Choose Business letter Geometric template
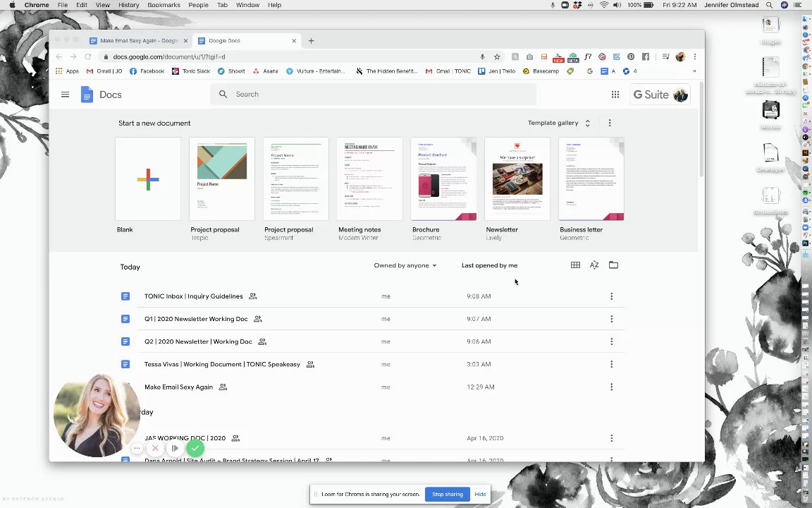Image resolution: width=812 pixels, height=508 pixels. pyautogui.click(x=591, y=179)
